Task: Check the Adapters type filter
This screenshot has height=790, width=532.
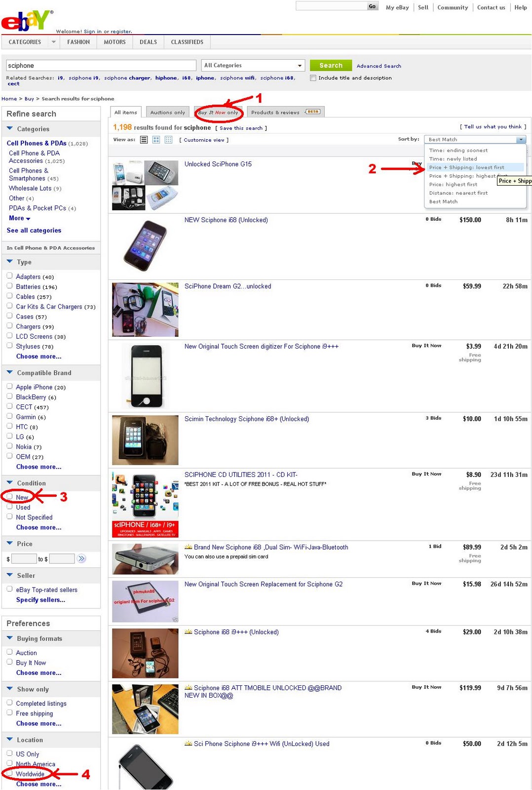Action: (x=9, y=276)
